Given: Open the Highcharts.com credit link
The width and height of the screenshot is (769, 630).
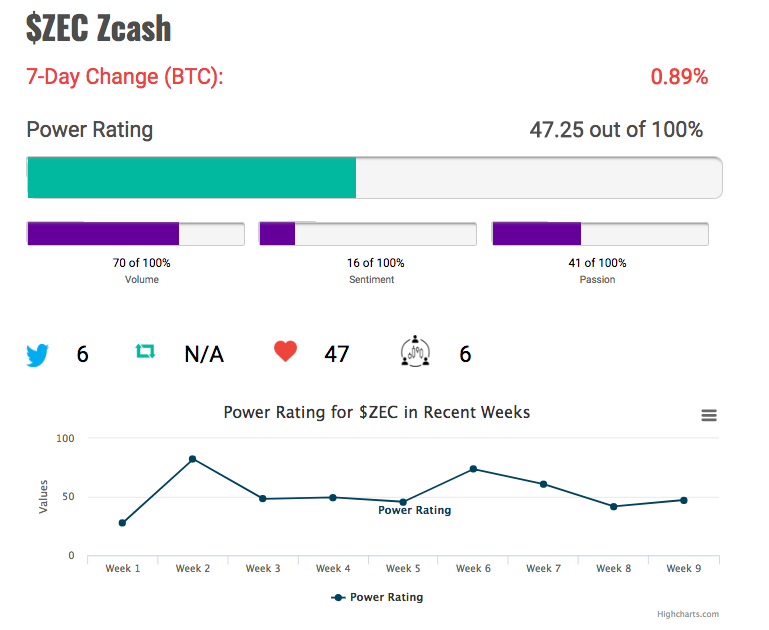Looking at the screenshot, I should (x=688, y=614).
